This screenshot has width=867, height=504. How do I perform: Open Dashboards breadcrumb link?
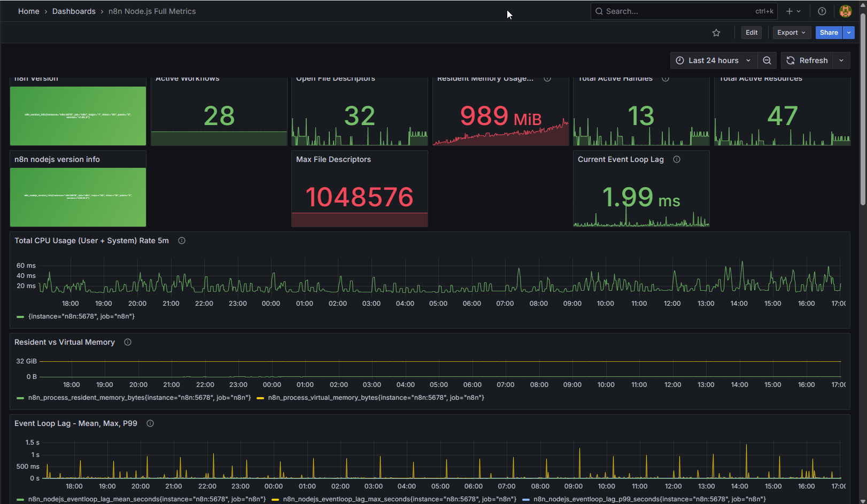pyautogui.click(x=74, y=11)
